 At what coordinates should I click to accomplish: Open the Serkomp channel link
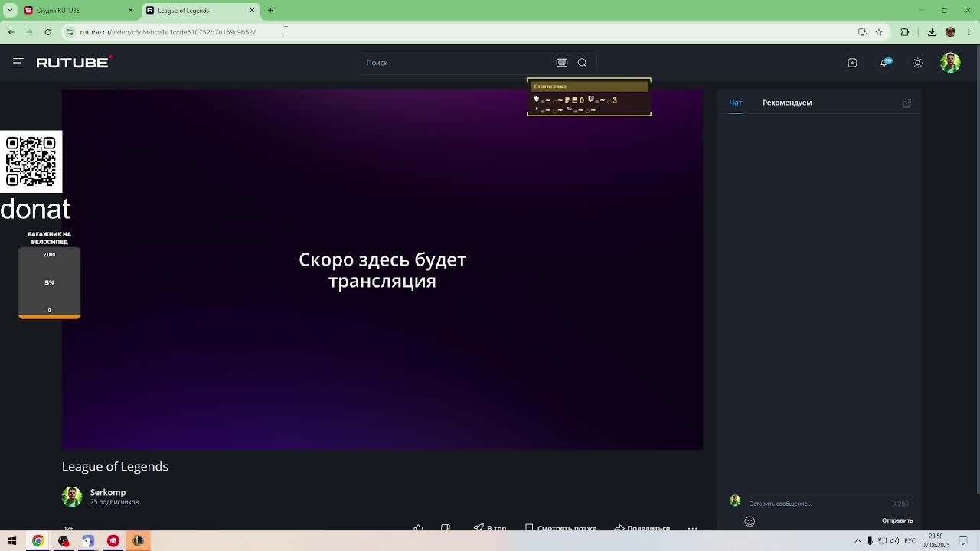click(x=108, y=493)
